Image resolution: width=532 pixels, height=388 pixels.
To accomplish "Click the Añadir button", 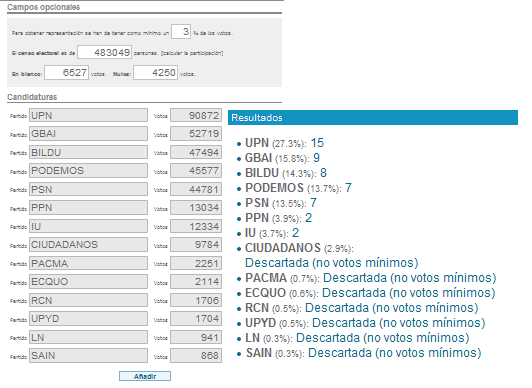I will point(145,376).
